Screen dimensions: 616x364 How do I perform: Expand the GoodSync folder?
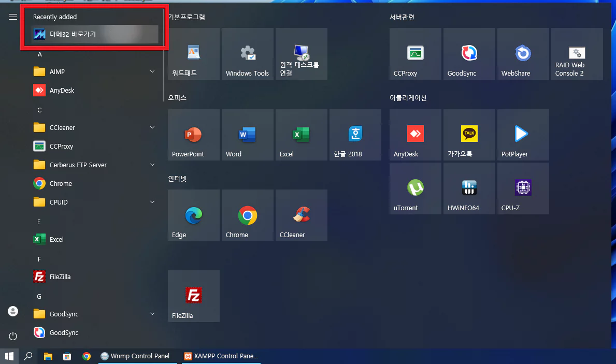[x=95, y=314]
